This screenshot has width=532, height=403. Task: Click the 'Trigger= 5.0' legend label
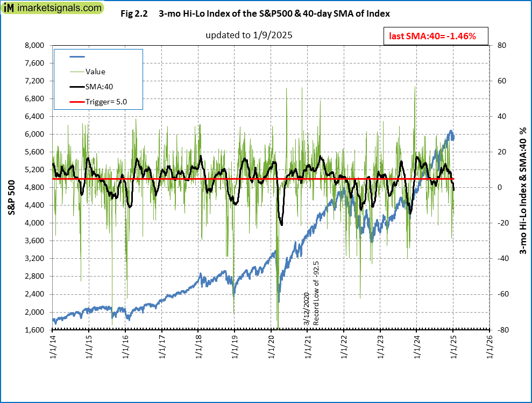point(106,101)
